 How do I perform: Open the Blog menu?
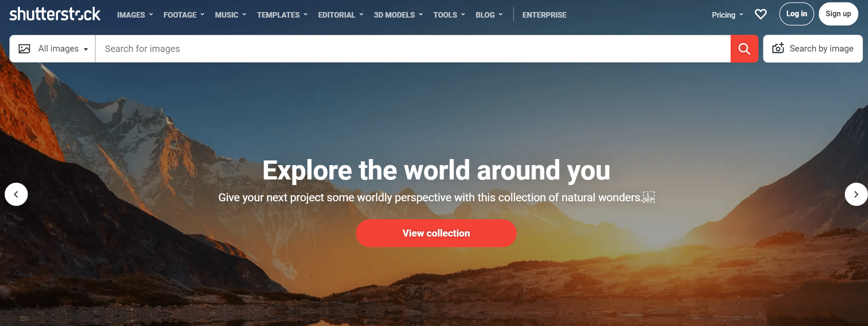(x=489, y=15)
